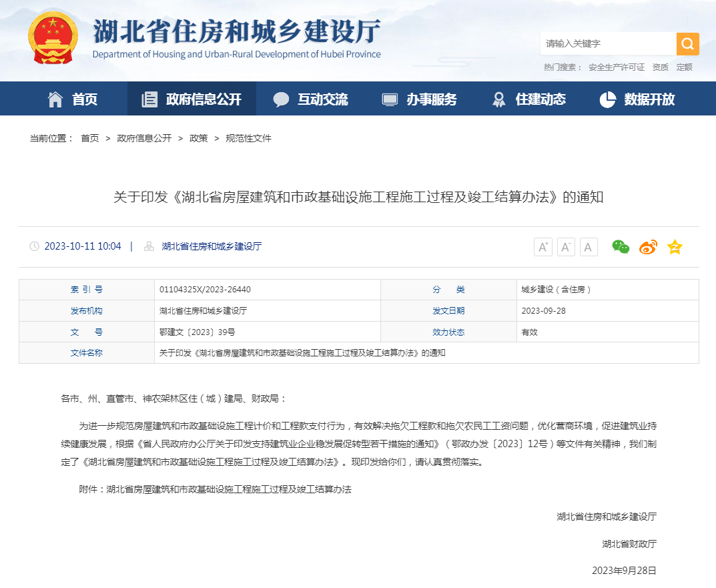This screenshot has height=588, width=716.
Task: Select the 文件名称 label cell
Action: 87,352
